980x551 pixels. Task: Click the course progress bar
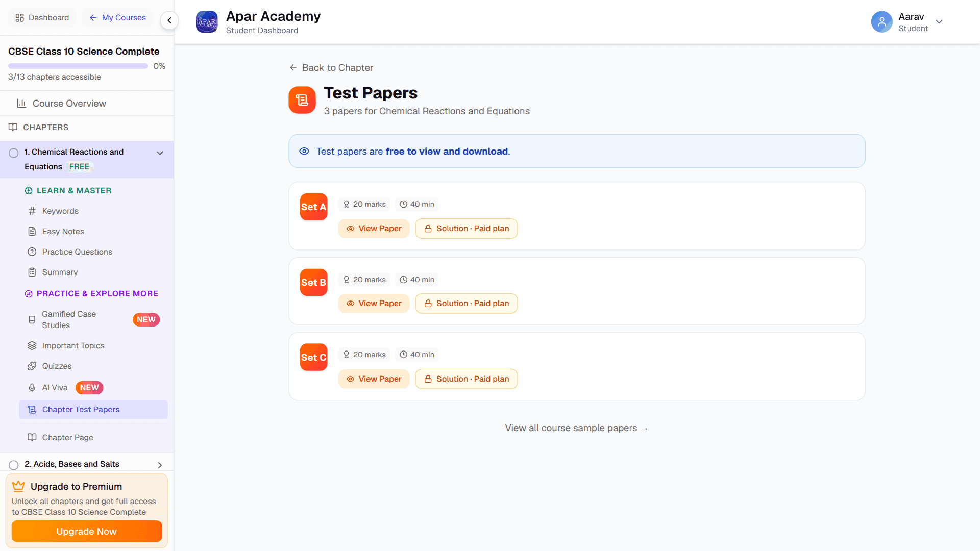click(x=78, y=66)
